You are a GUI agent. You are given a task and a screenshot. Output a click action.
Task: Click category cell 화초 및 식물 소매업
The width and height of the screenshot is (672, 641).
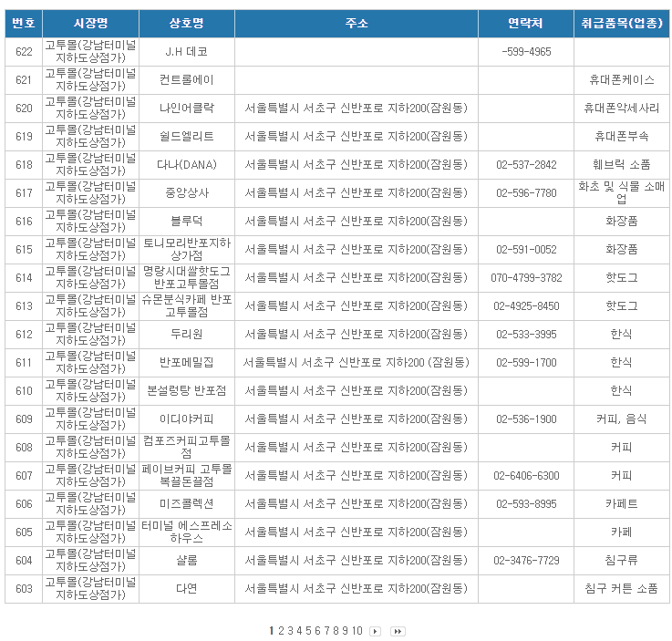tap(622, 193)
